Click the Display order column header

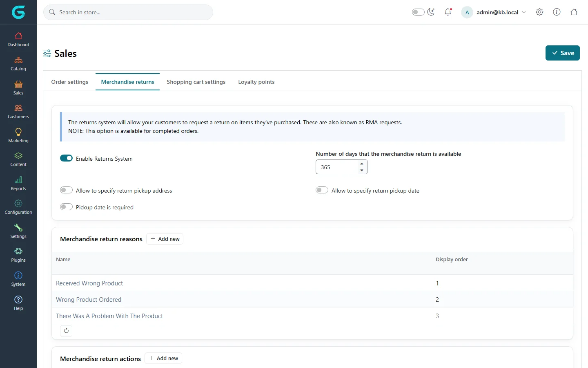pos(452,259)
